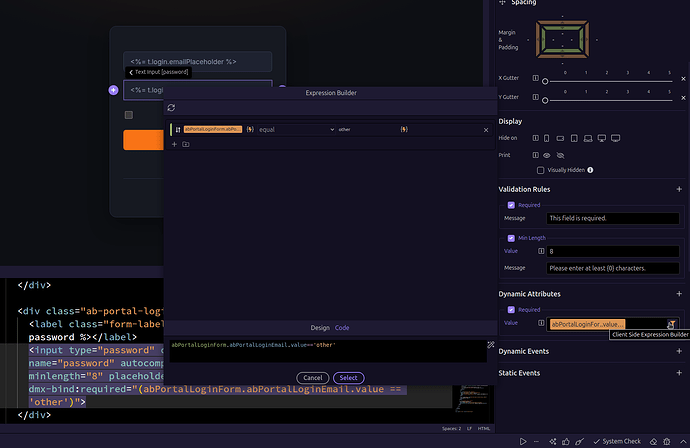Refresh the Expression Builder data

[x=171, y=108]
